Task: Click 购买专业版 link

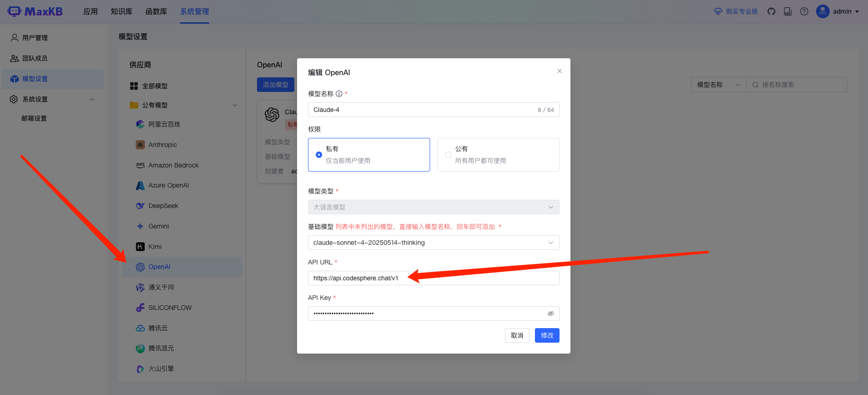Action: click(742, 11)
